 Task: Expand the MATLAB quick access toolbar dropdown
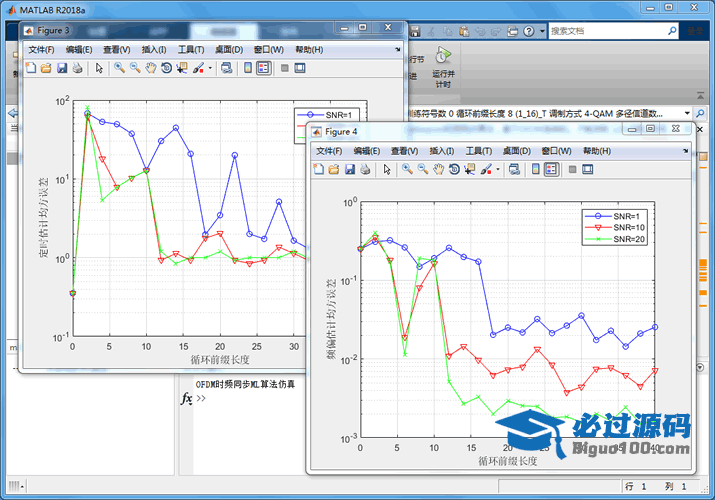pyautogui.click(x=542, y=31)
